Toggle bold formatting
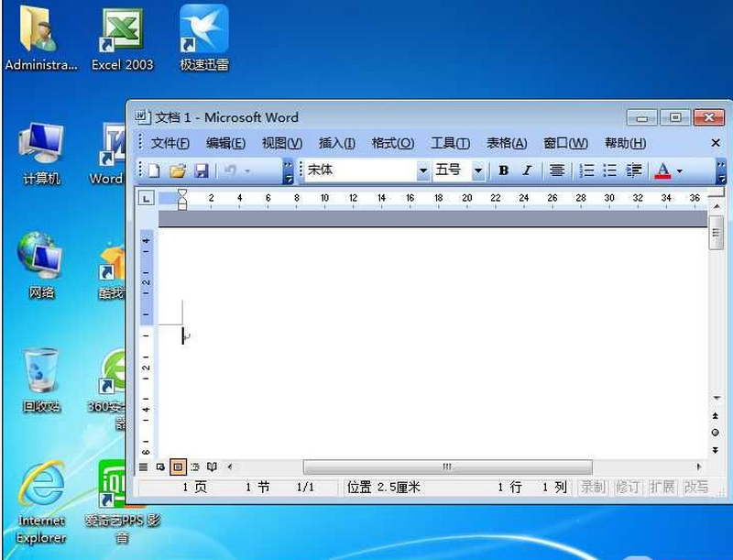This screenshot has width=733, height=560. (x=503, y=170)
